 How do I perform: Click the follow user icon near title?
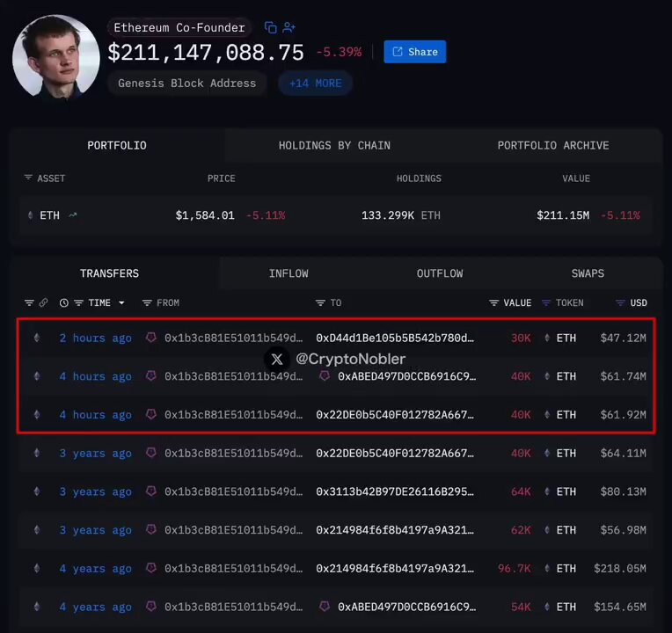pos(289,27)
